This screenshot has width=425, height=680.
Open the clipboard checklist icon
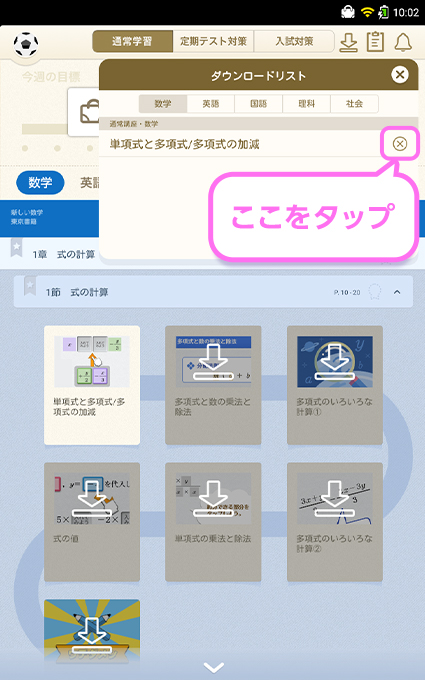click(x=375, y=42)
